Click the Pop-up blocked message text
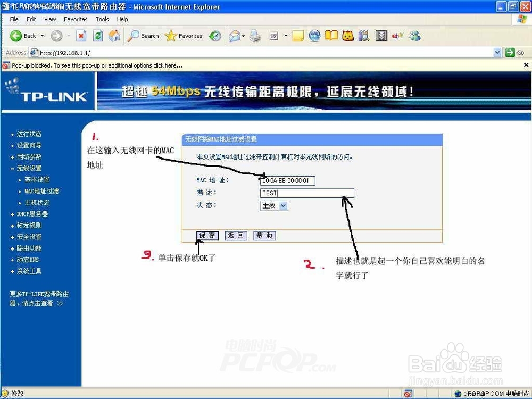 (97, 65)
